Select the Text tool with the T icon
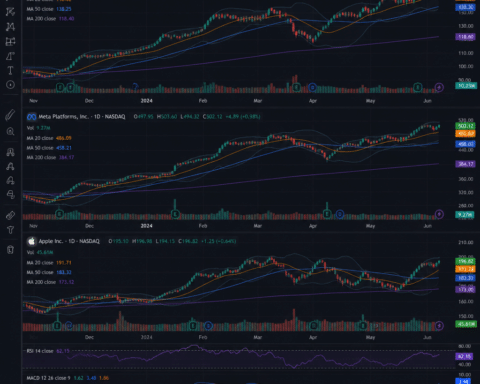The image size is (480, 384). click(10, 70)
